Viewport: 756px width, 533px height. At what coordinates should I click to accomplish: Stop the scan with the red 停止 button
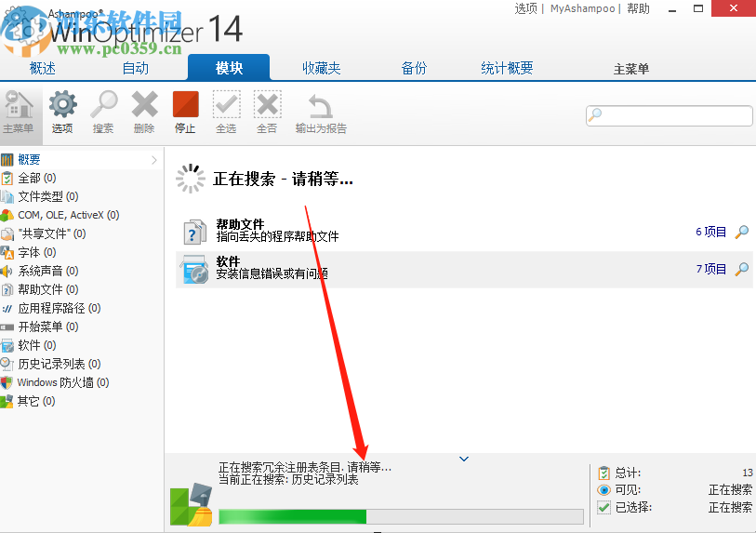click(186, 104)
